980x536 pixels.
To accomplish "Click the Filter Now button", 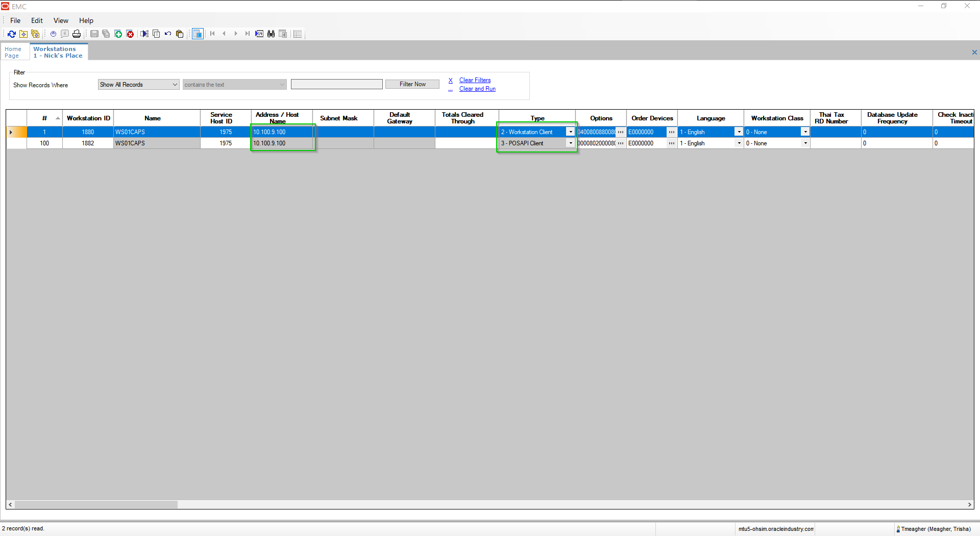I will tap(412, 84).
